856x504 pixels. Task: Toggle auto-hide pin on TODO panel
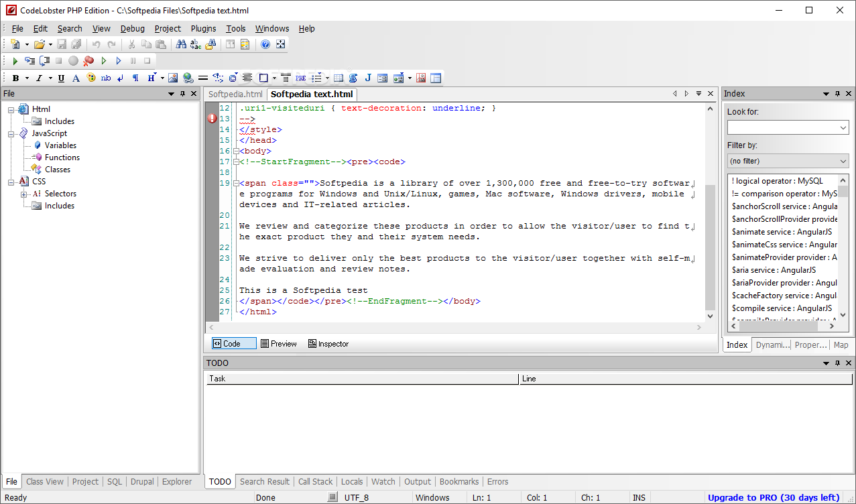click(838, 363)
